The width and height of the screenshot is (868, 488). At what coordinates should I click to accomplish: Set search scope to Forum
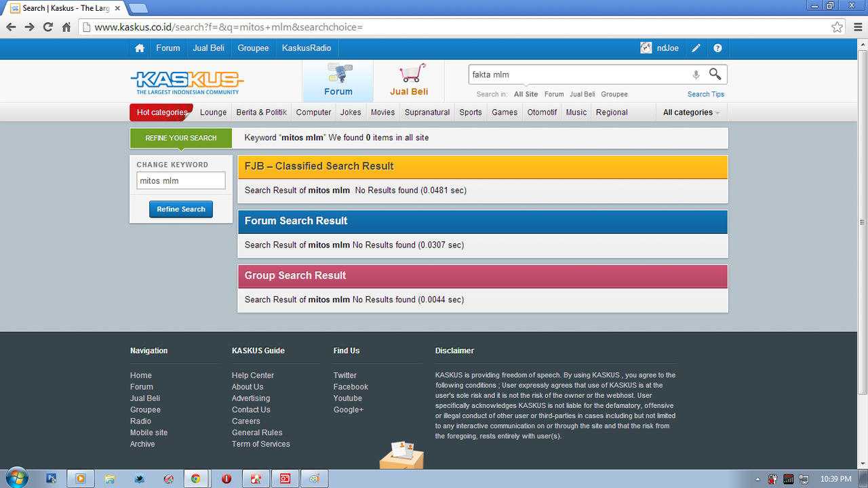554,94
